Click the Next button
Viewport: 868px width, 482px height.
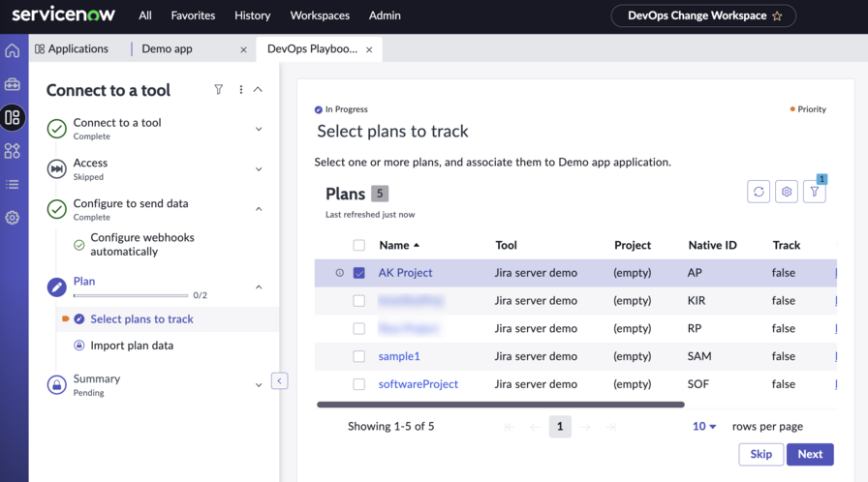[x=810, y=454]
